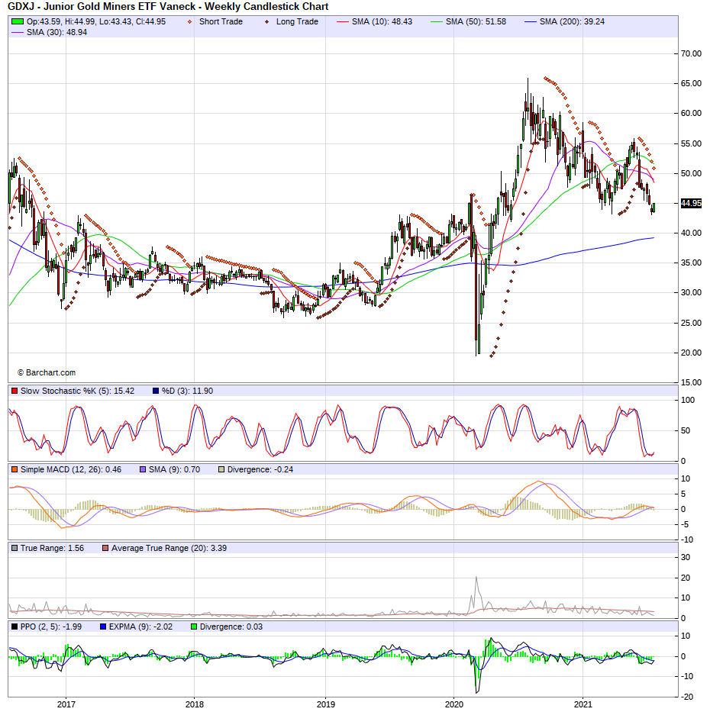710x728 pixels.
Task: Click the 'Long Trade' legend label
Action: click(297, 22)
